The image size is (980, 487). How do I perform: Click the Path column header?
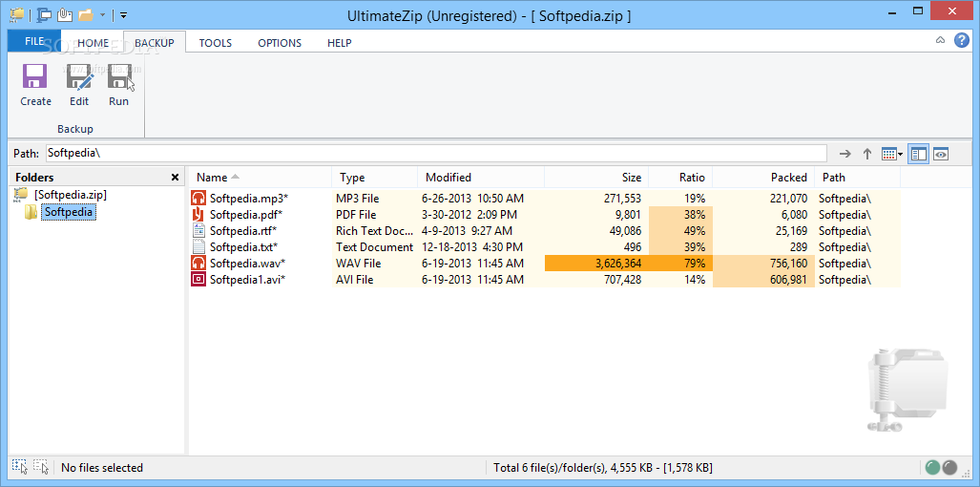(x=858, y=178)
